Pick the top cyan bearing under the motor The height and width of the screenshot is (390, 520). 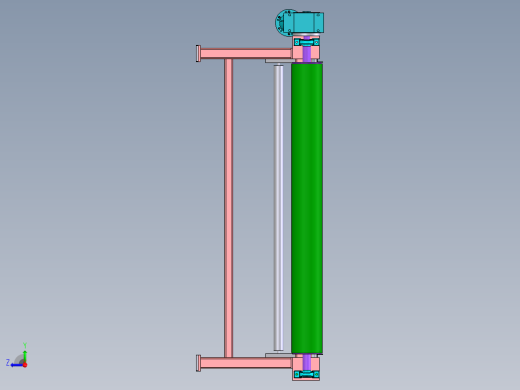pyautogui.click(x=307, y=42)
